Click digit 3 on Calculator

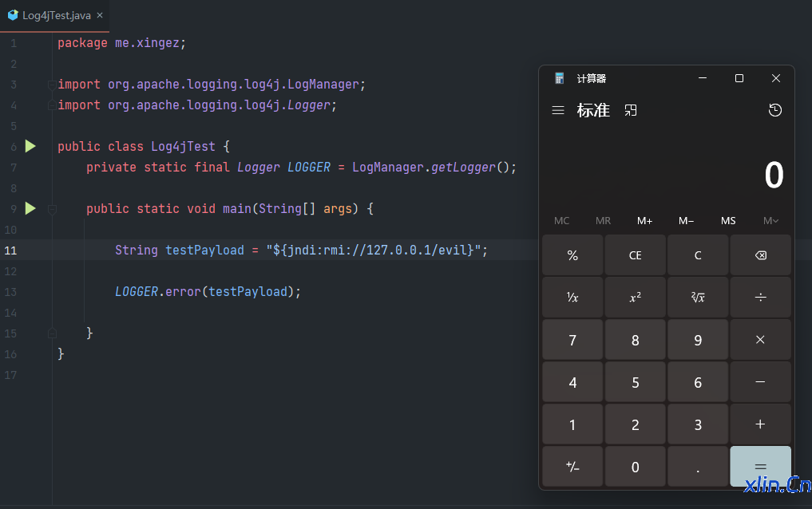698,424
